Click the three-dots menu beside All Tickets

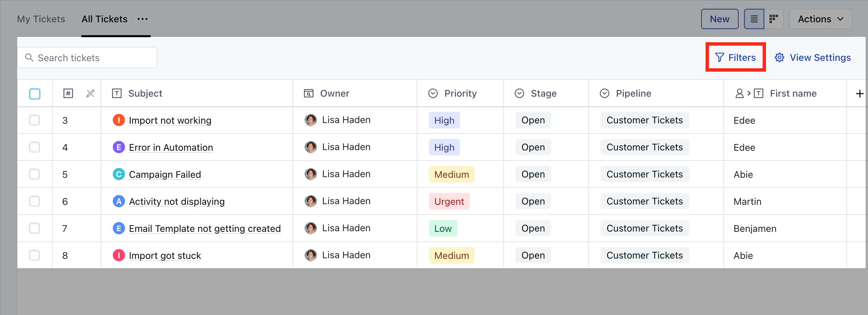pos(143,19)
